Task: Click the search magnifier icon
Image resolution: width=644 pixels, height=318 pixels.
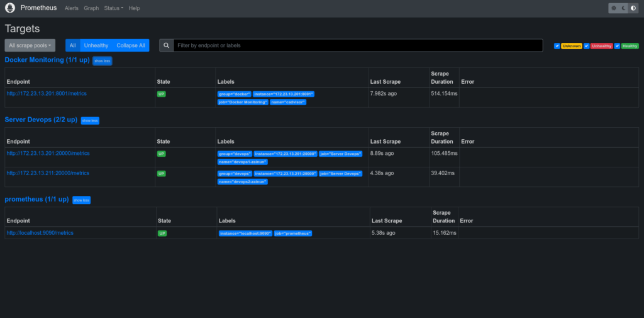Action: 166,45
